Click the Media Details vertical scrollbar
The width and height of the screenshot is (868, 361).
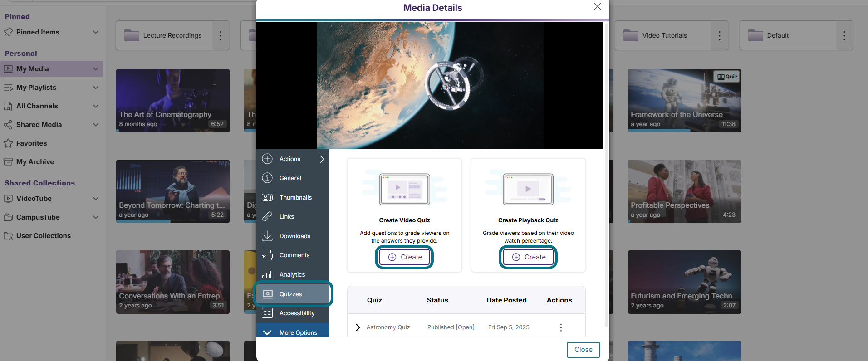(606, 175)
